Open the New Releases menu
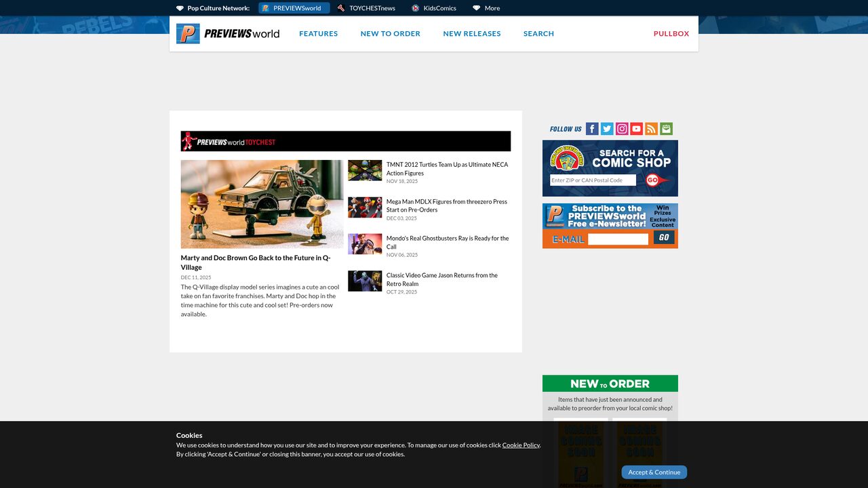Viewport: 868px width, 488px height. [x=472, y=33]
